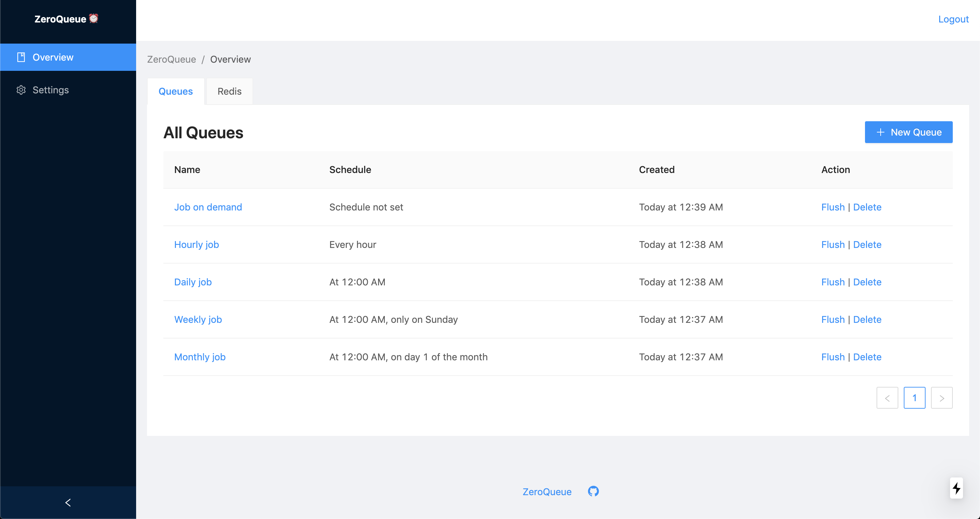Open the Weekly job queue
This screenshot has width=980, height=519.
tap(198, 319)
